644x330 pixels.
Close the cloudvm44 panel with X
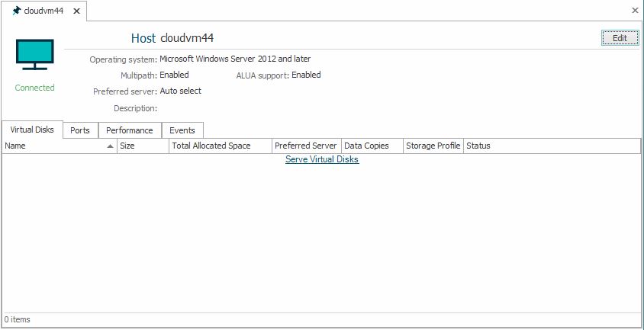coord(635,11)
